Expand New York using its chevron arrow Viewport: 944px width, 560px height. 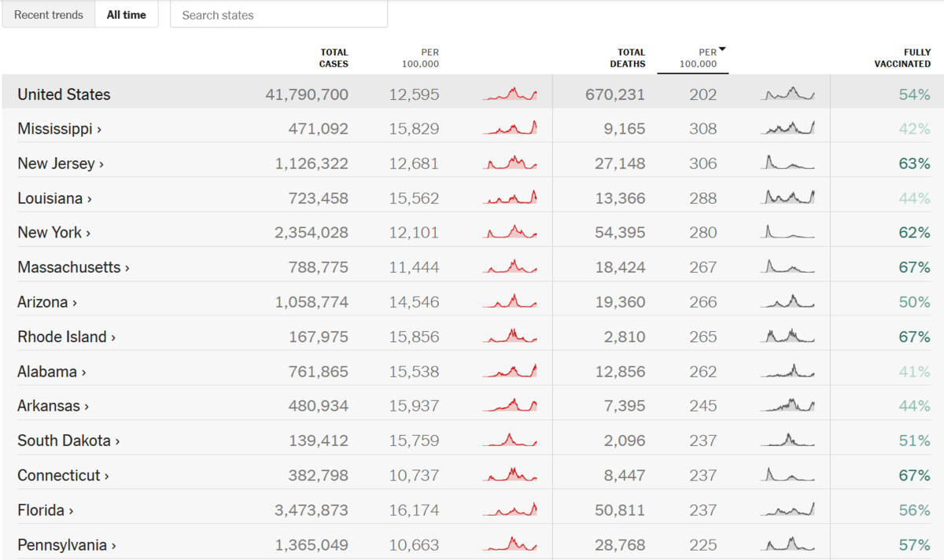(x=88, y=234)
